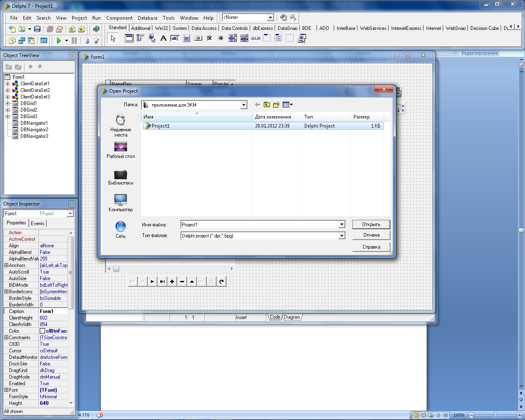The image size is (525, 420).
Task: Select the OK Button component icon
Action: point(198,38)
